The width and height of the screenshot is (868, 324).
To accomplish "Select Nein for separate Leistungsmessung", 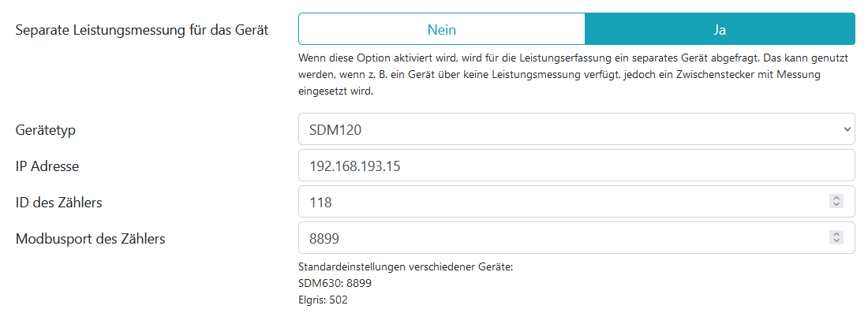I will pos(441,29).
